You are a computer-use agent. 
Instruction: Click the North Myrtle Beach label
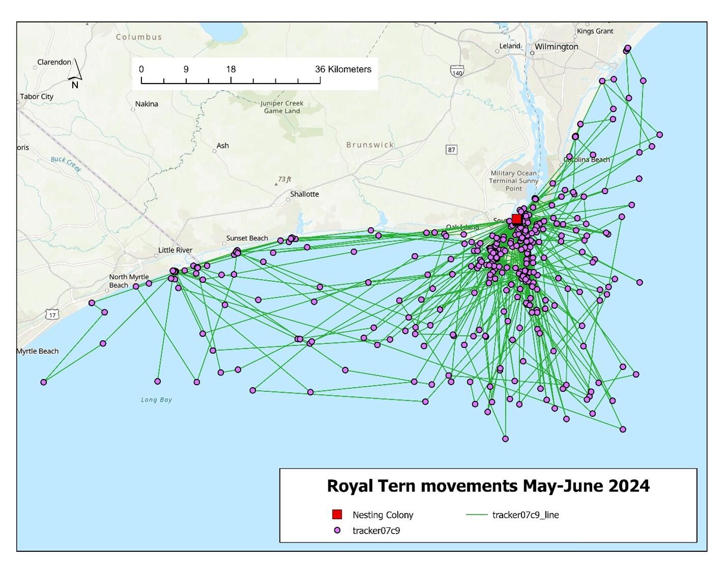(129, 281)
